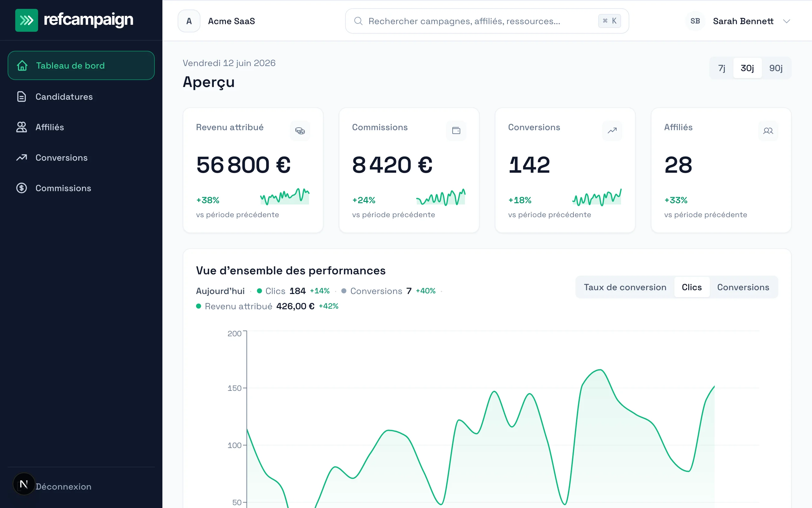This screenshot has height=508, width=812.
Task: Click the 142 conversions value
Action: (529, 165)
